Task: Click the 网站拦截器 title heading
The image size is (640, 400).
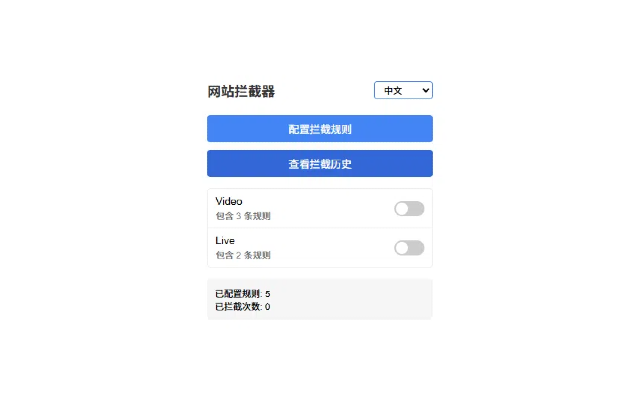Action: 241,91
